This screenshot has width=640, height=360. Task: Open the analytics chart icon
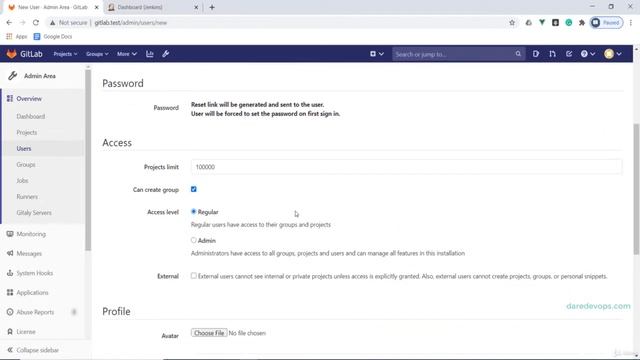[150, 54]
